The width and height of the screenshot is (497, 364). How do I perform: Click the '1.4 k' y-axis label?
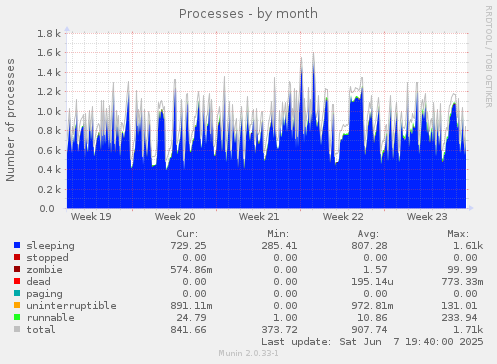(49, 72)
